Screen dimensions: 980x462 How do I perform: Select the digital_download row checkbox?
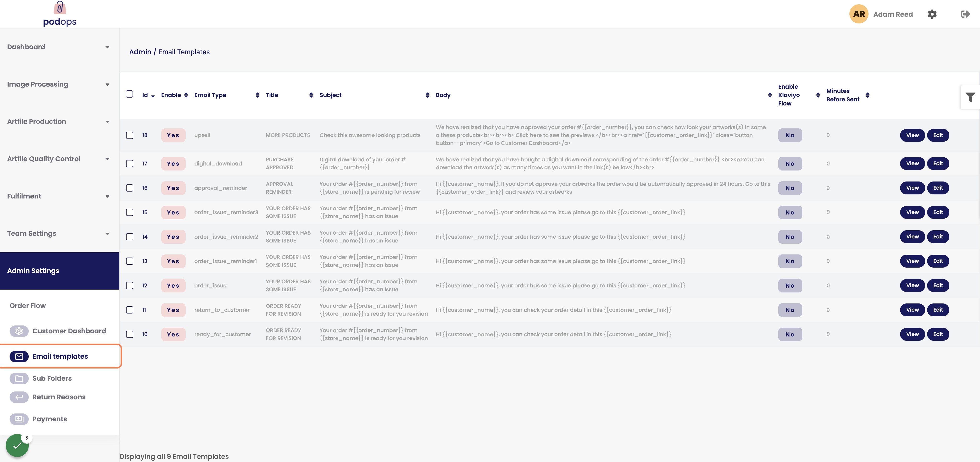click(130, 164)
